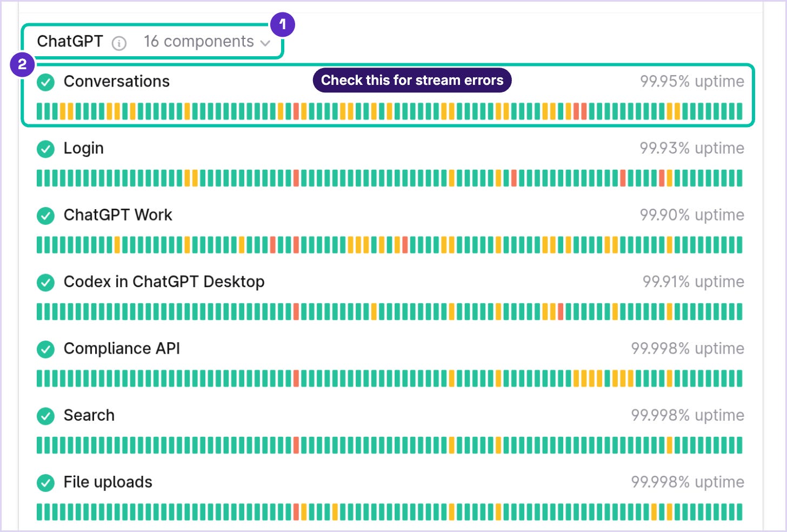Click the ChatGPT group heading
787x532 pixels.
point(70,41)
